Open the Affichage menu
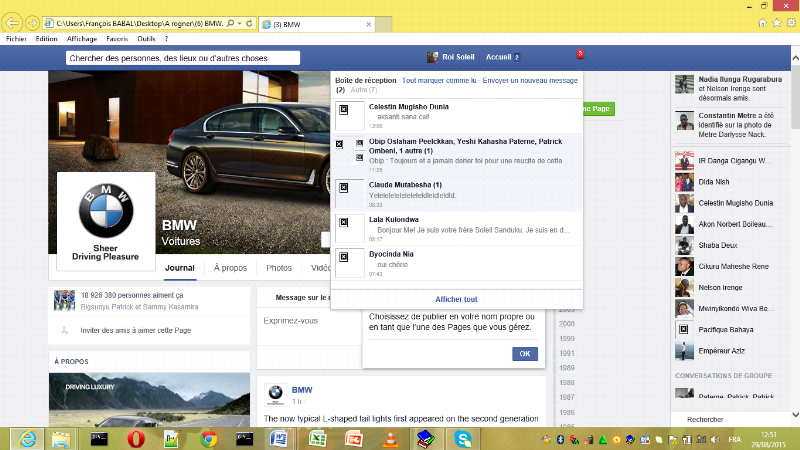Screen dimensions: 800x450 pyautogui.click(x=82, y=39)
